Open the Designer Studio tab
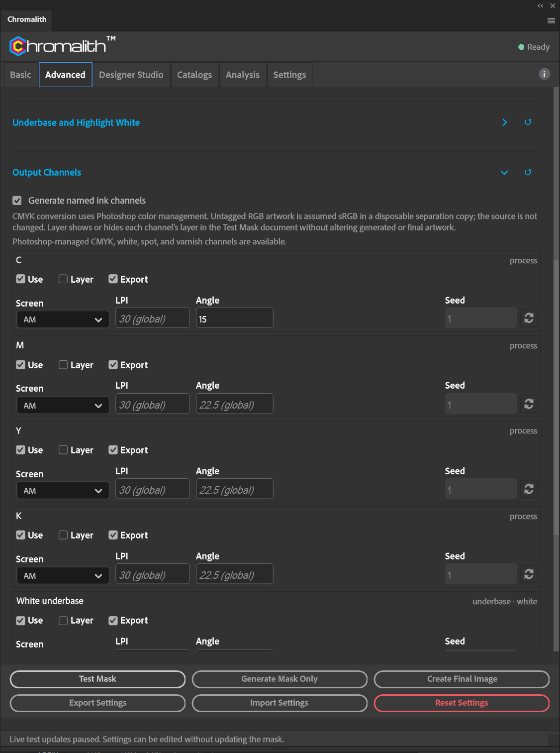The height and width of the screenshot is (753, 560). pyautogui.click(x=131, y=75)
